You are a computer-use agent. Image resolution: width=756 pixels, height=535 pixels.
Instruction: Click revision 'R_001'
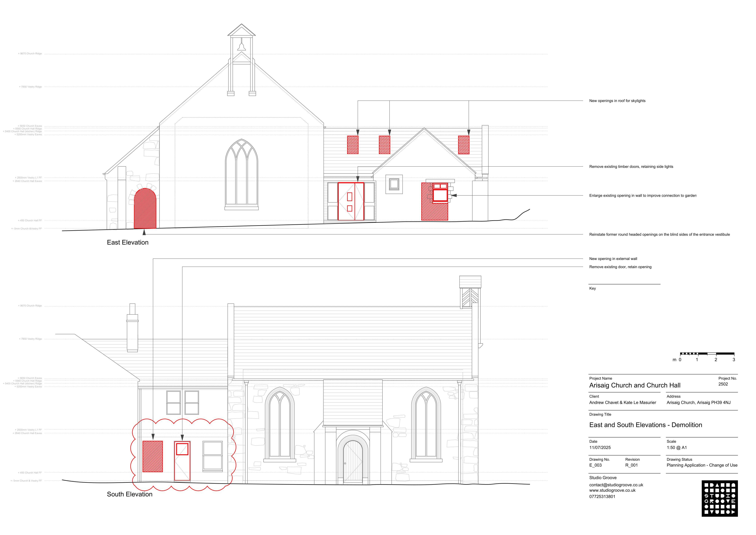(x=632, y=466)
